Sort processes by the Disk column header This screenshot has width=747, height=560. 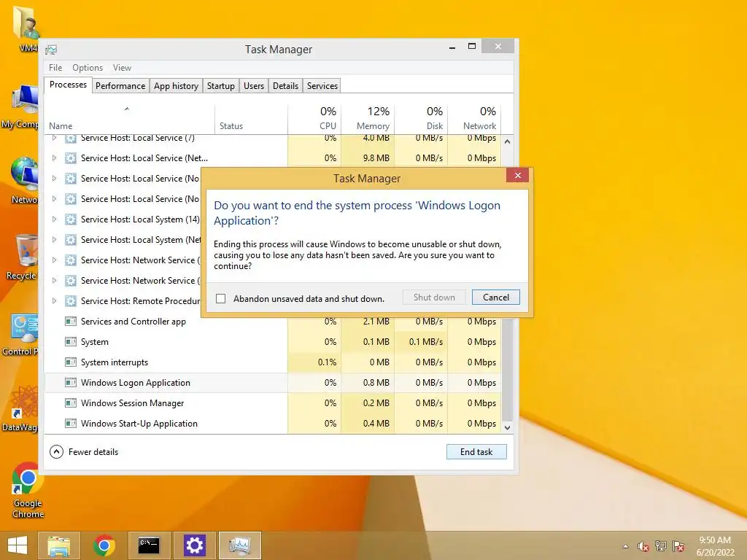[x=421, y=118]
